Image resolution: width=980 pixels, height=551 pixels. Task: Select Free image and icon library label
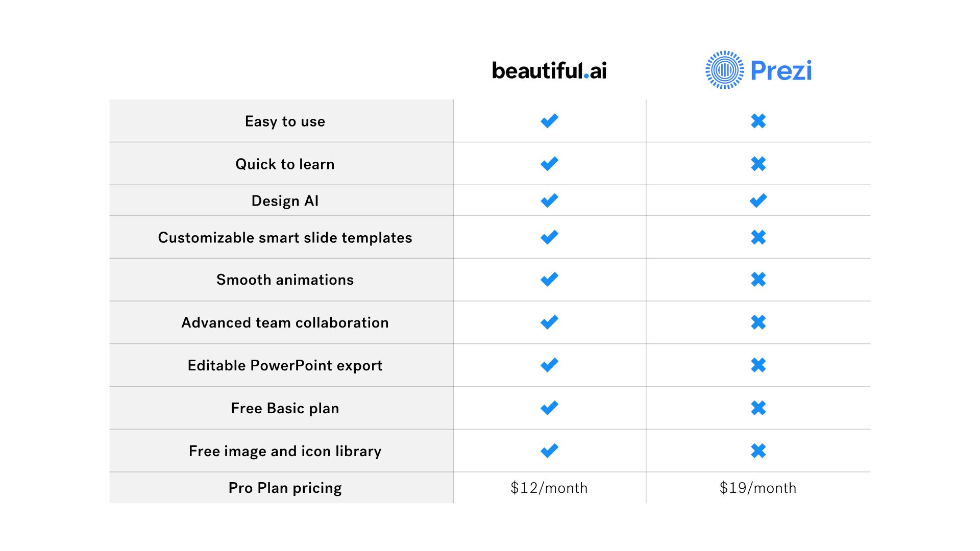pyautogui.click(x=285, y=452)
